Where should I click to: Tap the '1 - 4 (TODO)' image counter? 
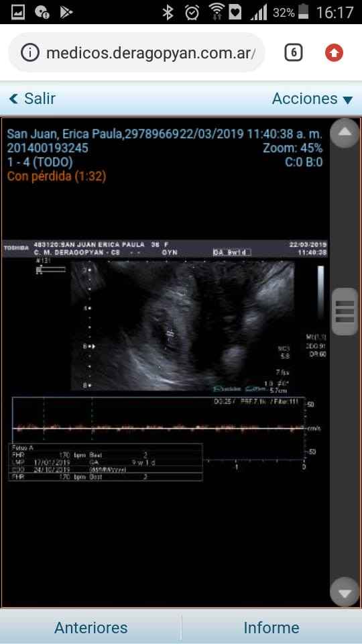tap(40, 162)
